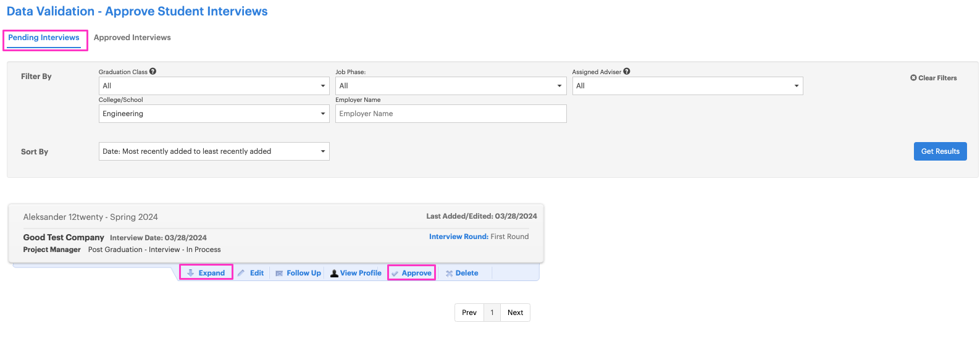
Task: Open the College/School Engineering dropdown
Action: tap(214, 114)
